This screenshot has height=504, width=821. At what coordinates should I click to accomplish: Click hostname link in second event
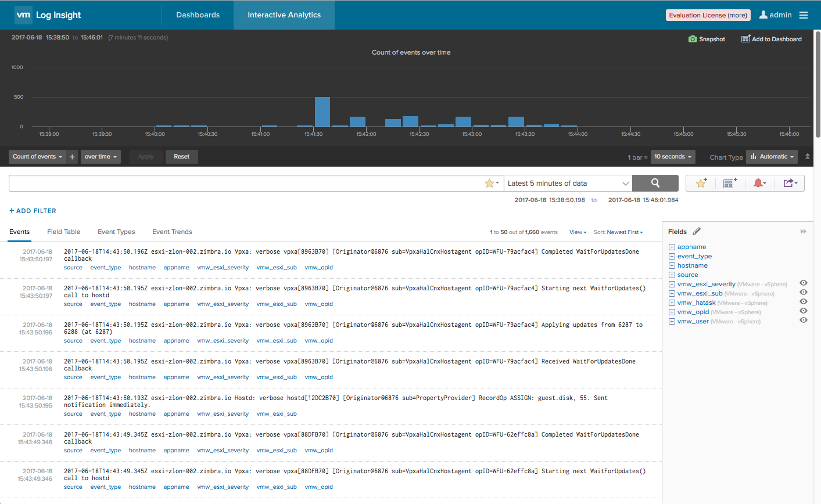click(x=142, y=304)
